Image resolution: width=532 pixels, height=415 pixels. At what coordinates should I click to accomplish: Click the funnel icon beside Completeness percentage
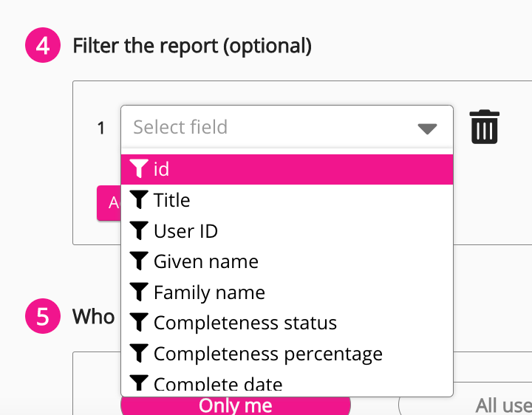coord(139,354)
